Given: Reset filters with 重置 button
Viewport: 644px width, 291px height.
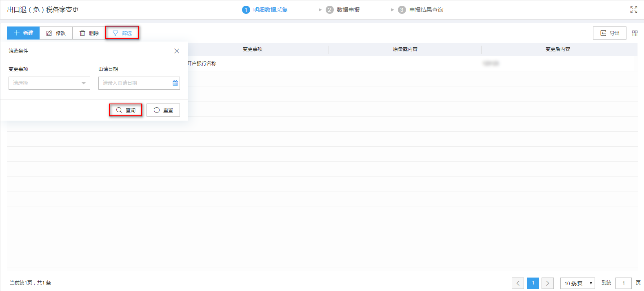Looking at the screenshot, I should pos(163,110).
